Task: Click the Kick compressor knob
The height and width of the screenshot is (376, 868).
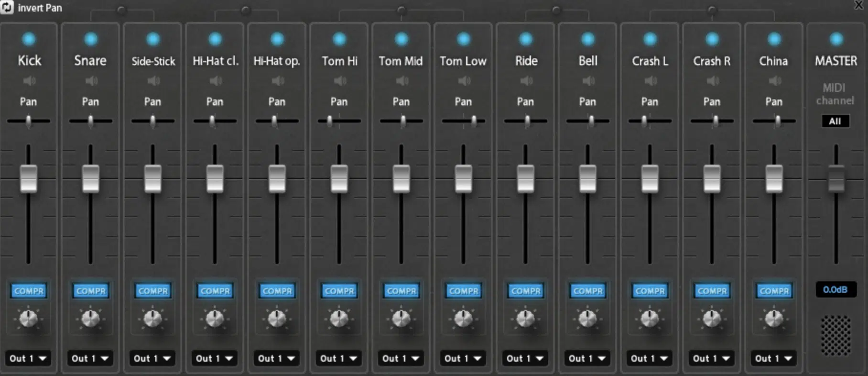Action: 29,318
